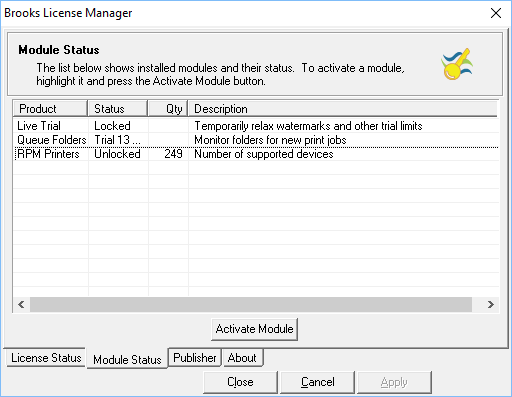Click the Cancel button

click(318, 382)
